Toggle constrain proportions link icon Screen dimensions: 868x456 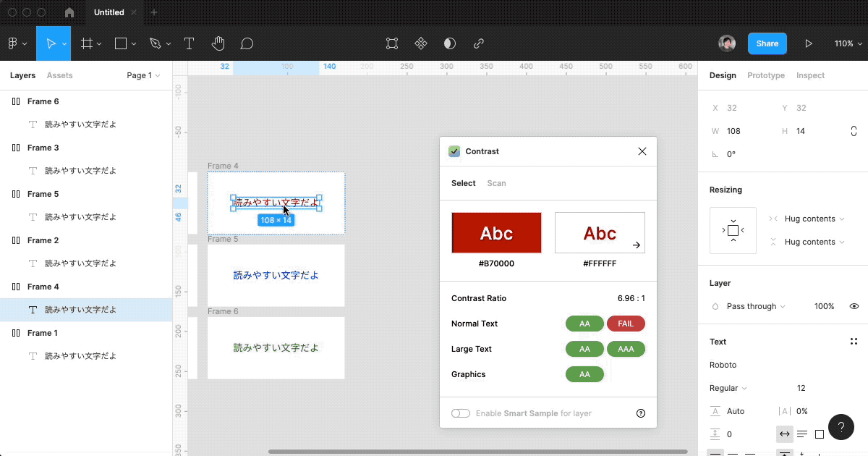(x=854, y=131)
